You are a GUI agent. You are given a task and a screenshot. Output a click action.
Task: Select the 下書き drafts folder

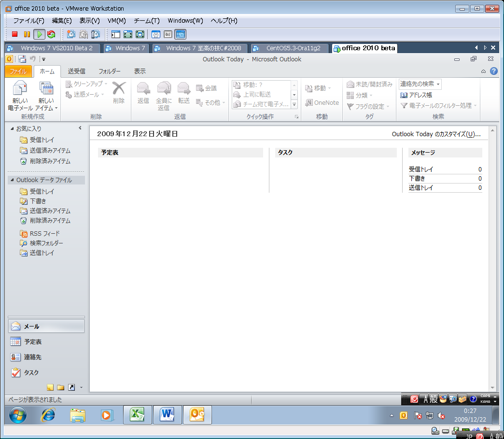coord(38,201)
